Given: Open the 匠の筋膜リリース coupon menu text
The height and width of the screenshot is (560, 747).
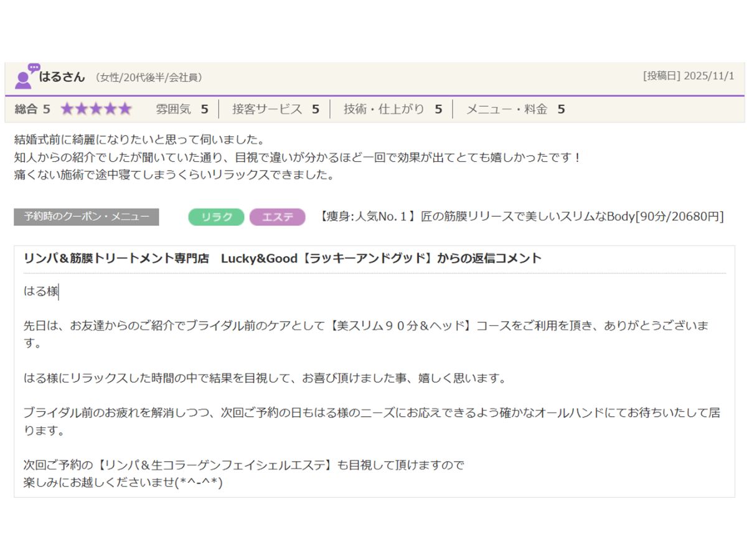Looking at the screenshot, I should click(x=520, y=217).
